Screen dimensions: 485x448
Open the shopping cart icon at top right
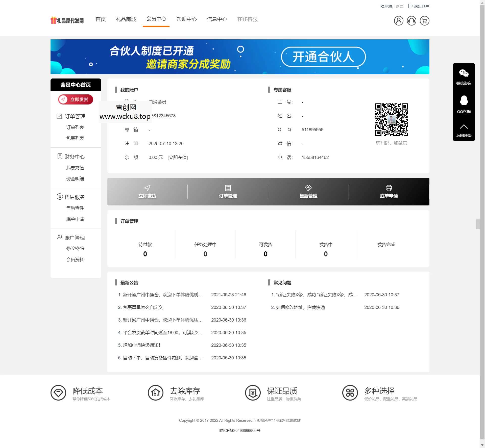tap(424, 21)
